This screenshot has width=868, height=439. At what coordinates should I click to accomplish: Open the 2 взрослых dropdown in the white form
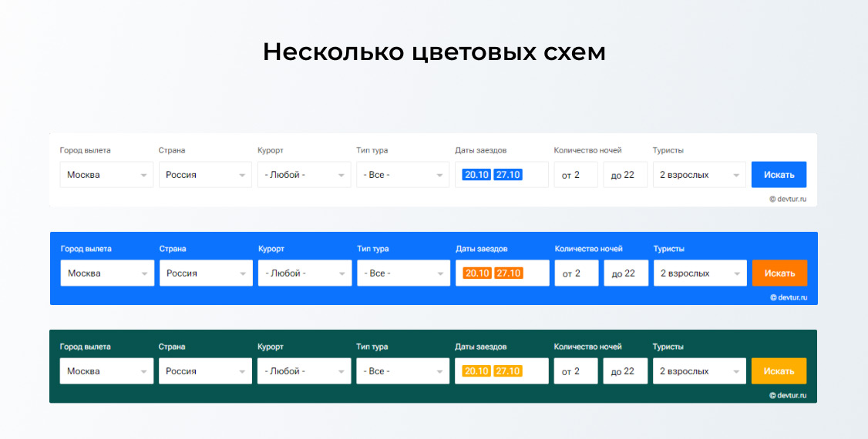point(698,175)
